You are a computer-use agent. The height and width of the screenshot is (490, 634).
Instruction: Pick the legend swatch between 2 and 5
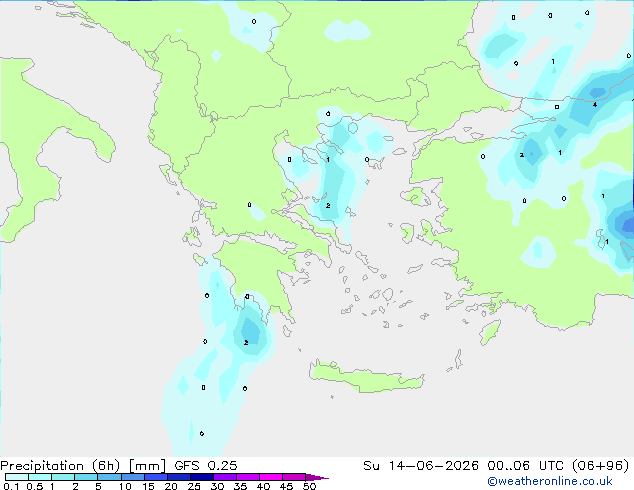(x=86, y=477)
